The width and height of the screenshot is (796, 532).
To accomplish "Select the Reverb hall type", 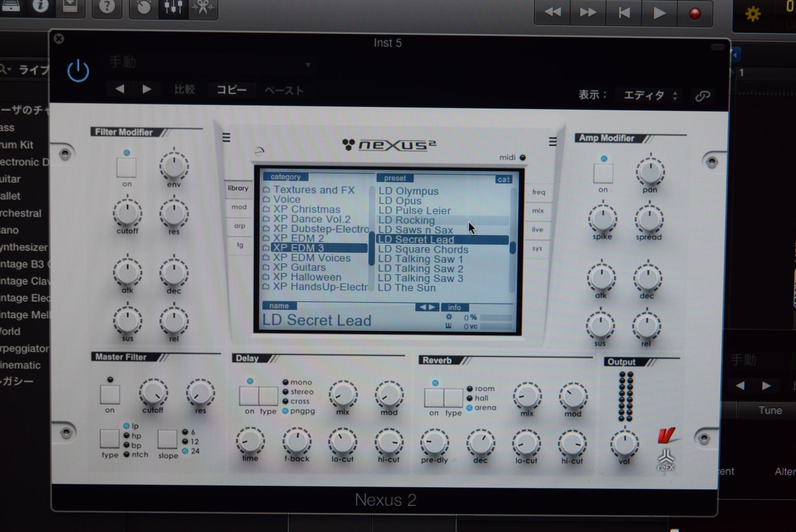I will point(478,398).
